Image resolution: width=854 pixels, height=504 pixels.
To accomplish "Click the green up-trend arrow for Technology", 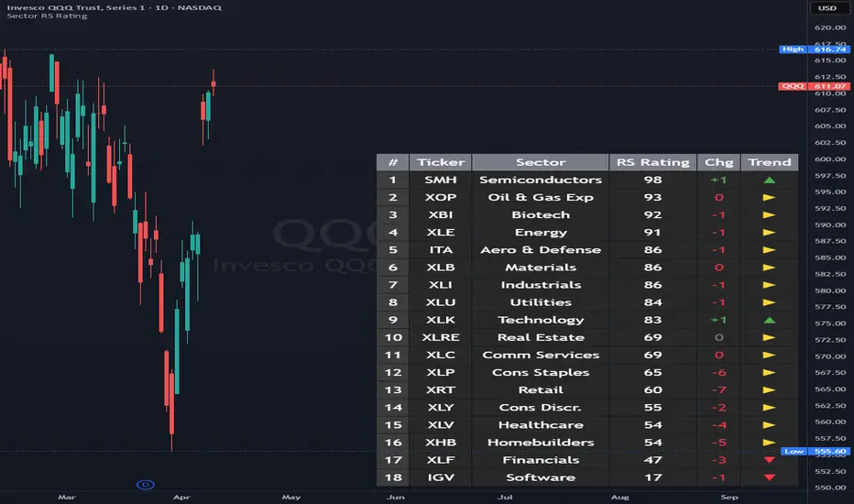I will (769, 320).
